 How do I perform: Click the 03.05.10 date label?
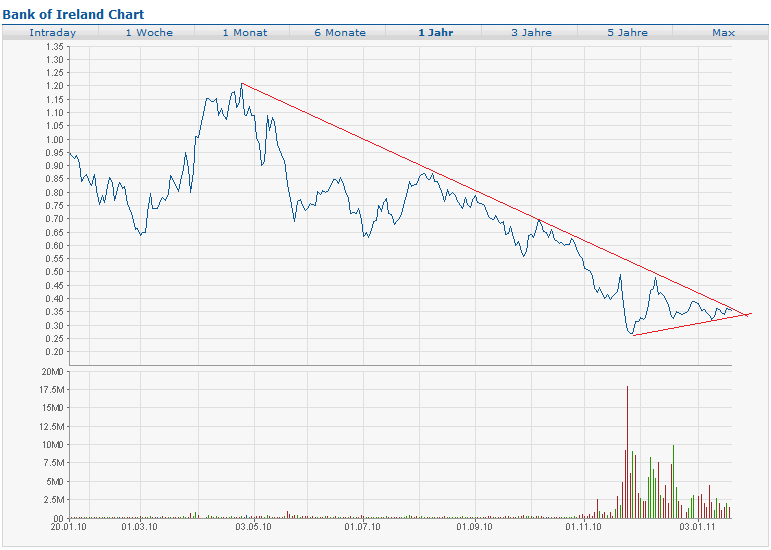click(x=253, y=527)
